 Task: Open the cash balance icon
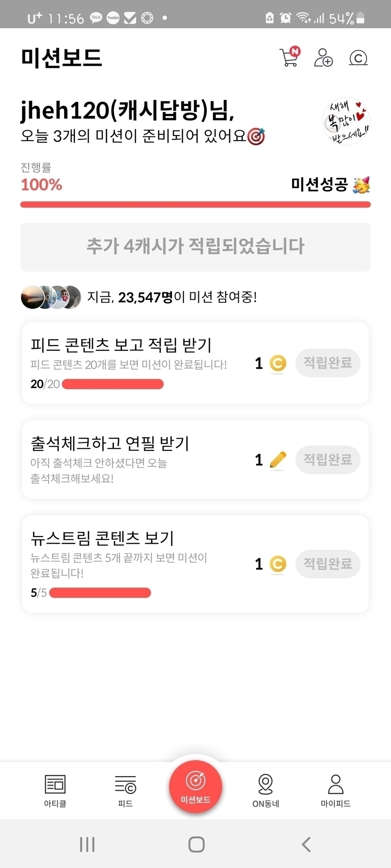358,58
